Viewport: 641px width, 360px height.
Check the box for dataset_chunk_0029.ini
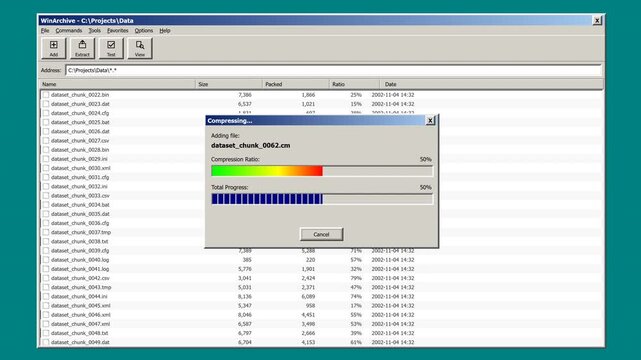click(46, 159)
